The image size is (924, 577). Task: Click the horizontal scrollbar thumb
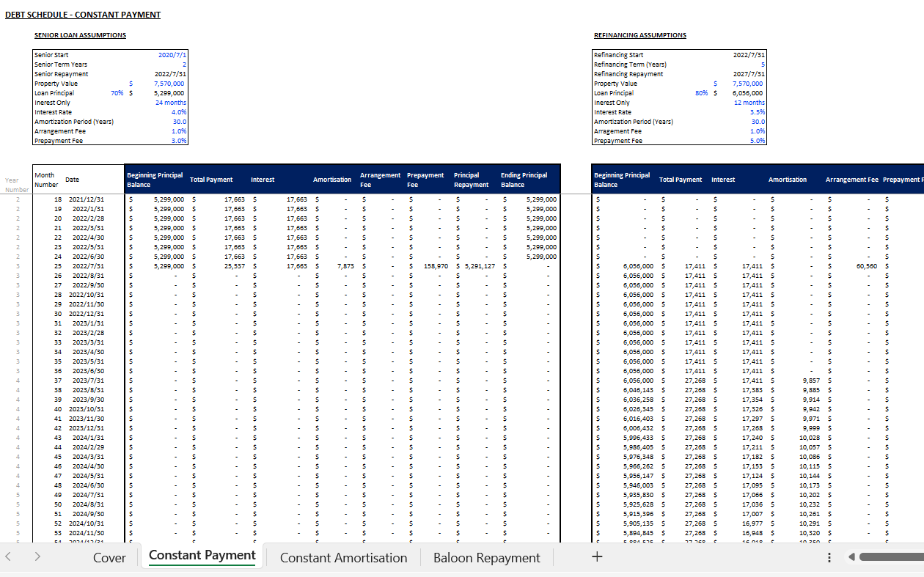click(892, 557)
